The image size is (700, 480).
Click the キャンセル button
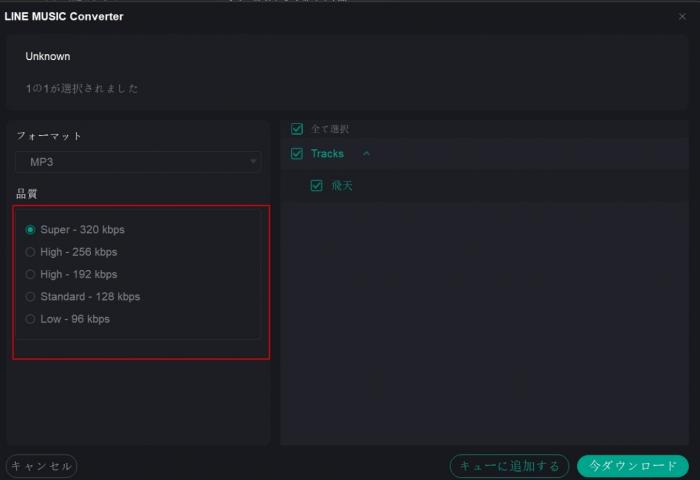tap(42, 466)
